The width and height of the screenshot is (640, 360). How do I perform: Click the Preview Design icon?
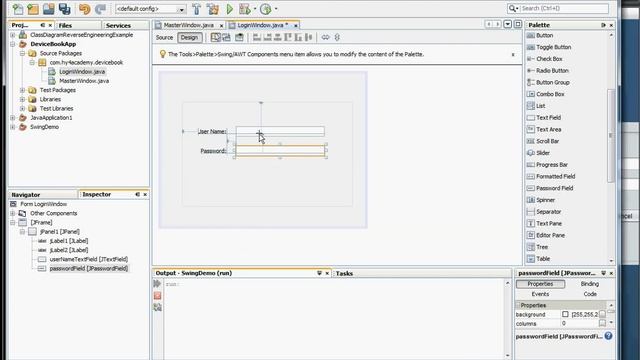click(x=239, y=38)
